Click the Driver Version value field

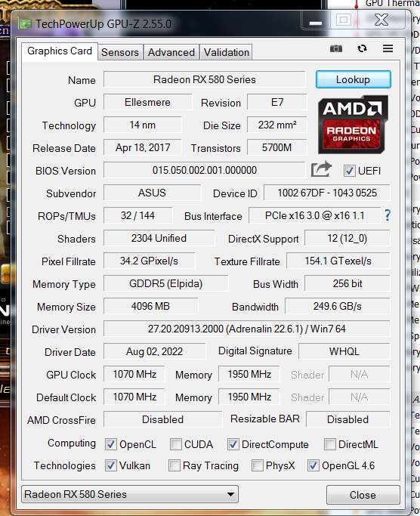tap(247, 329)
